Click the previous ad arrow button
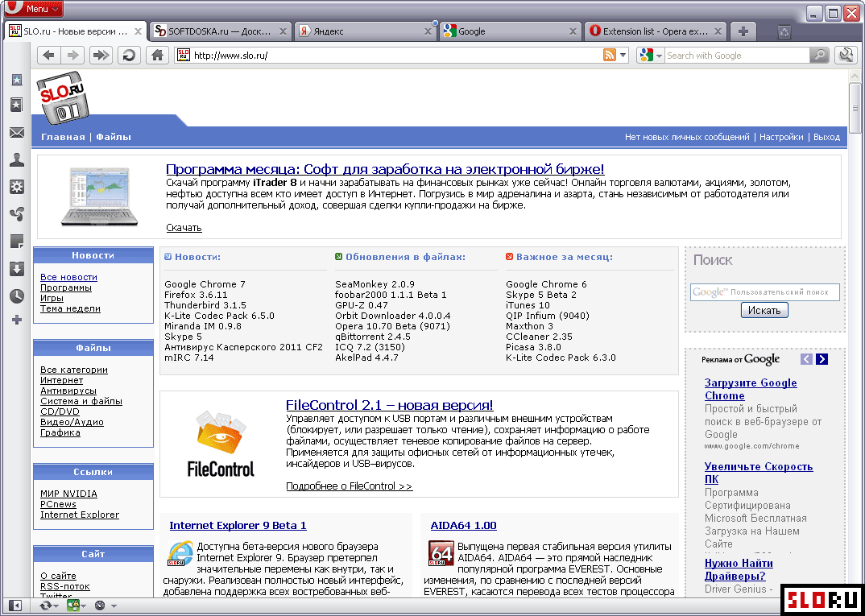Image resolution: width=865 pixels, height=616 pixels. [806, 360]
